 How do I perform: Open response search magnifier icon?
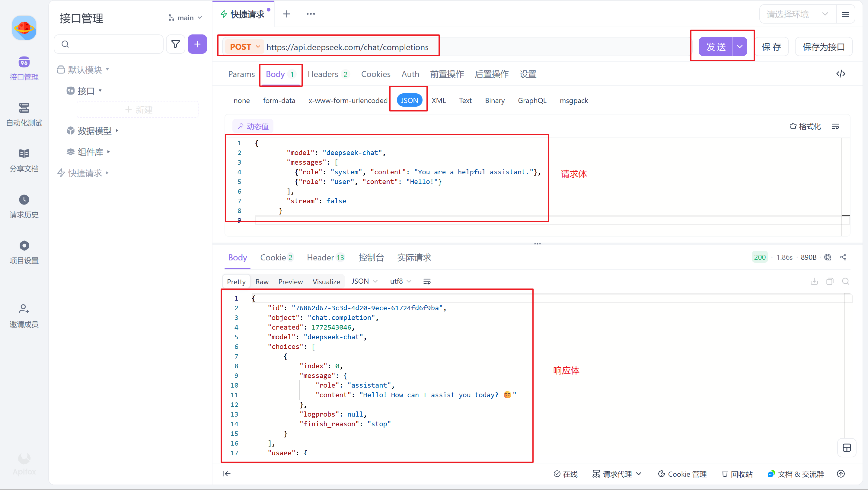845,281
